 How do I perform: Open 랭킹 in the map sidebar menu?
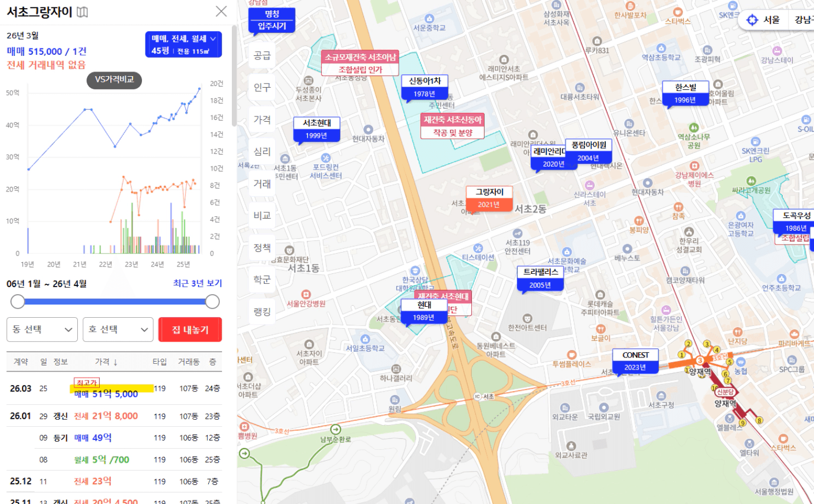pyautogui.click(x=262, y=312)
